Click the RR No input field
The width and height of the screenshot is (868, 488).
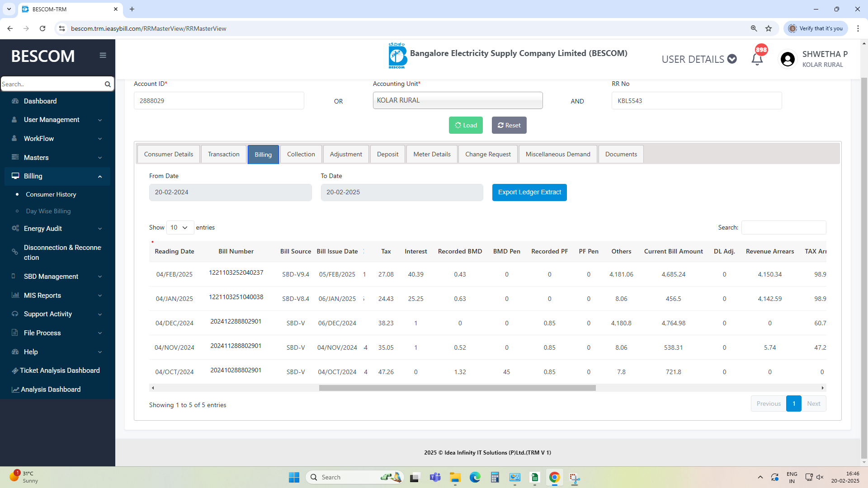696,101
